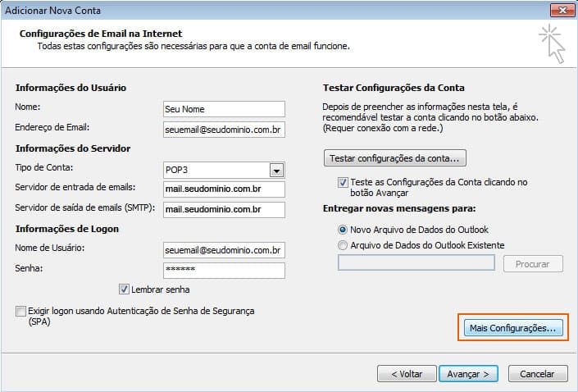Image resolution: width=578 pixels, height=392 pixels.
Task: Click the cursor wizard icon in header
Action: pyautogui.click(x=552, y=43)
